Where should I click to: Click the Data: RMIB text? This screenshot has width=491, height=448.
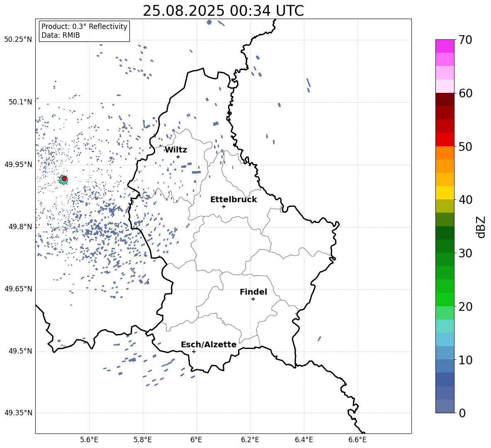[x=61, y=35]
